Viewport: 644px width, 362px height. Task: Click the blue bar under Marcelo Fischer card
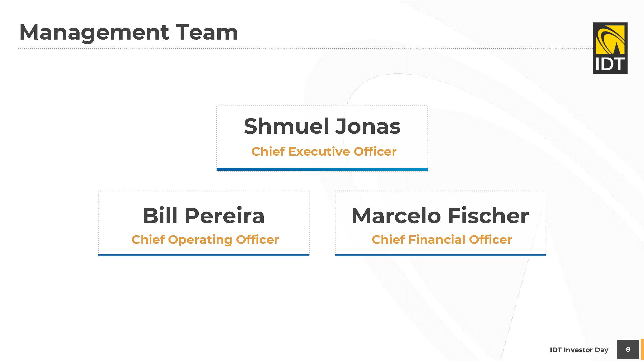pyautogui.click(x=440, y=255)
